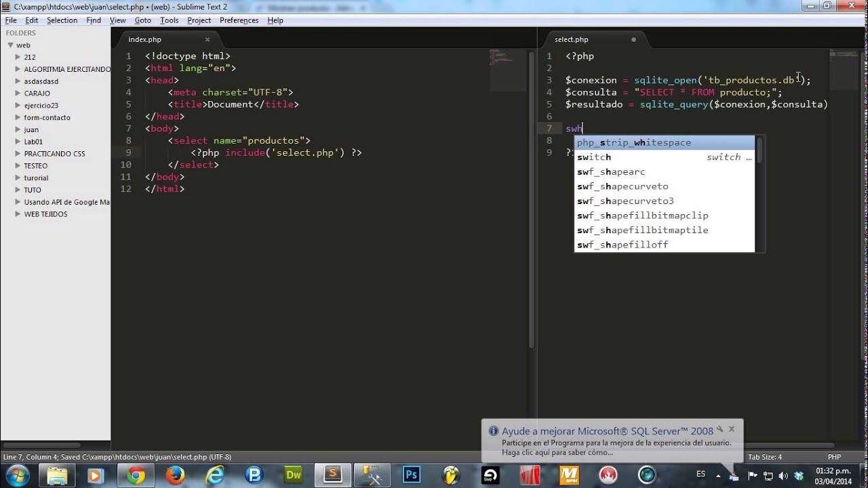Open the Help menu

point(275,20)
